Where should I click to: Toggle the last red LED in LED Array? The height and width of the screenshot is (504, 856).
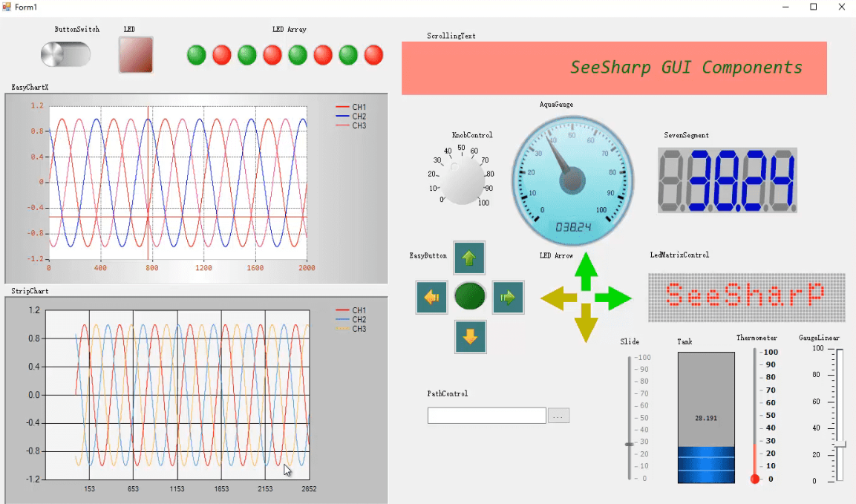373,55
